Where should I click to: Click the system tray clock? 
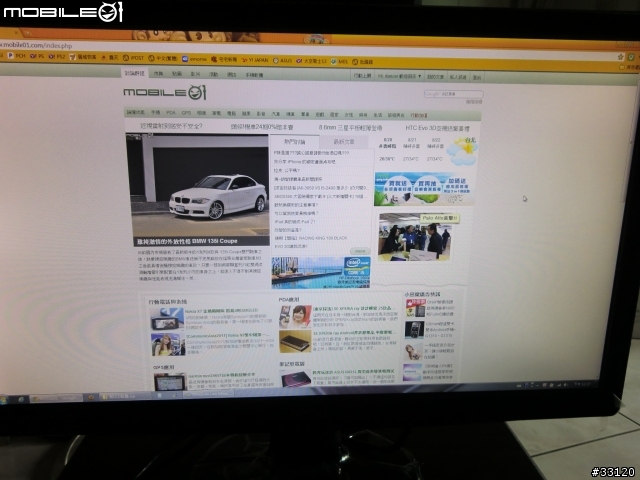583,384
